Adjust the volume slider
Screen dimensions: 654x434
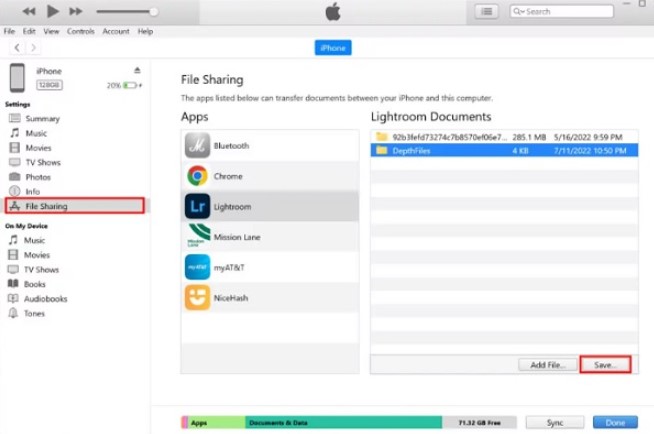click(x=127, y=12)
